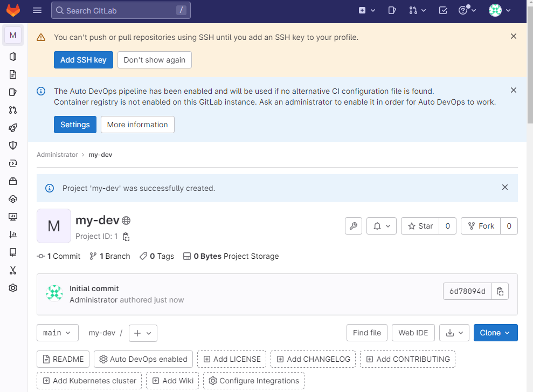Open the download source code dropdown

pos(454,333)
